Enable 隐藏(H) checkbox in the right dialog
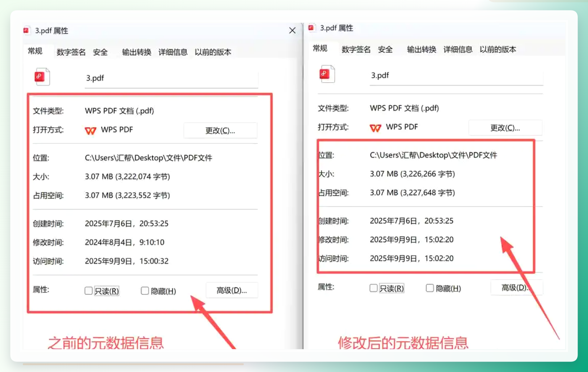 (x=430, y=288)
